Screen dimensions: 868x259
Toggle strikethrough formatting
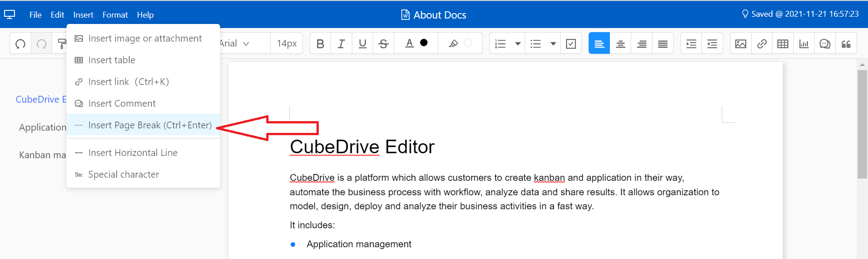[x=384, y=43]
